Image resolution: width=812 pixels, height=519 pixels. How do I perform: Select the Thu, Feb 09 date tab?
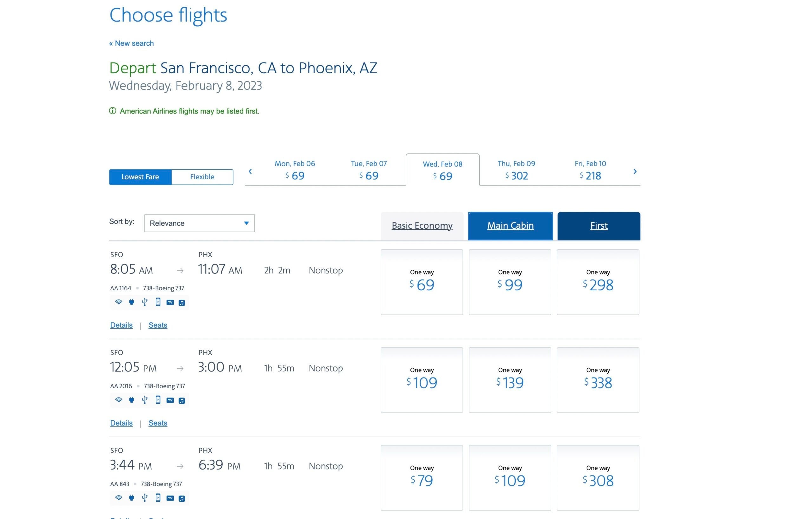point(516,170)
